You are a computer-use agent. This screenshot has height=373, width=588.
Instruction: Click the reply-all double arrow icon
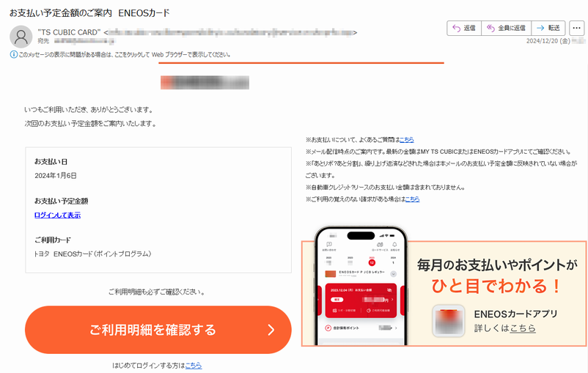(x=490, y=28)
